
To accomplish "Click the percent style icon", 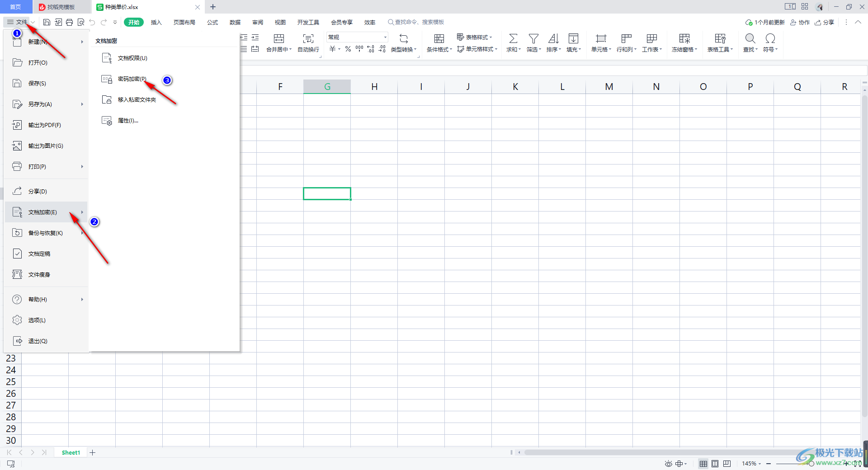I will pyautogui.click(x=348, y=49).
